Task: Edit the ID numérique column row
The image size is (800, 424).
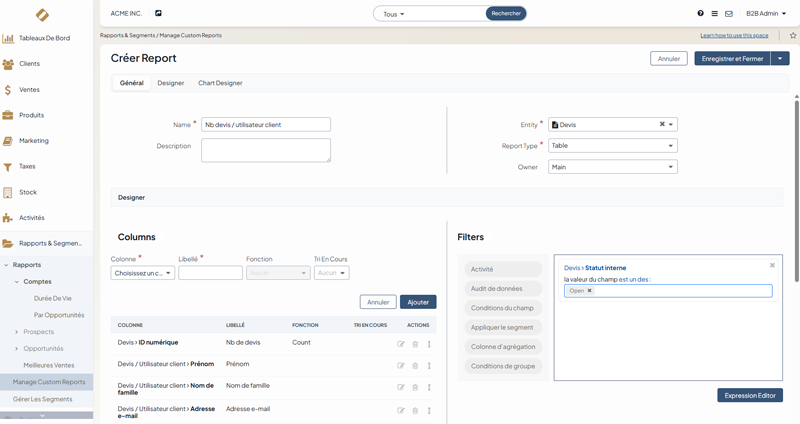Action: click(x=401, y=344)
